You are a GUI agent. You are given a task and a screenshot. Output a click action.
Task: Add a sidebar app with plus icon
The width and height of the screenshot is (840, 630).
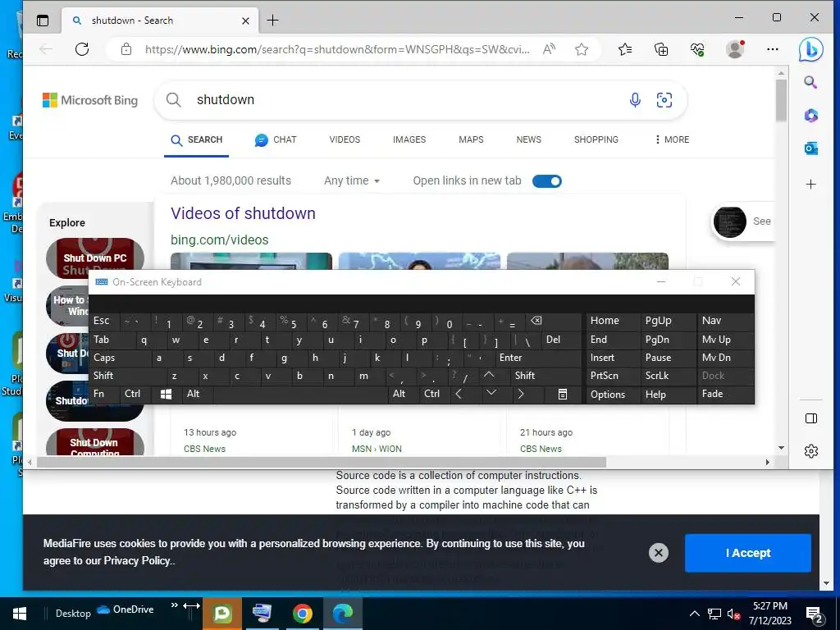pyautogui.click(x=810, y=185)
